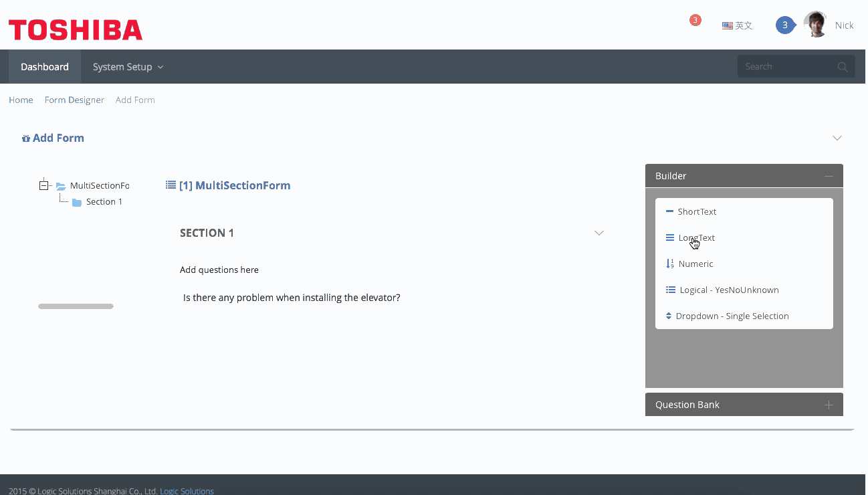Click the search magnifier icon
Viewport: 868px width, 495px height.
pyautogui.click(x=843, y=67)
